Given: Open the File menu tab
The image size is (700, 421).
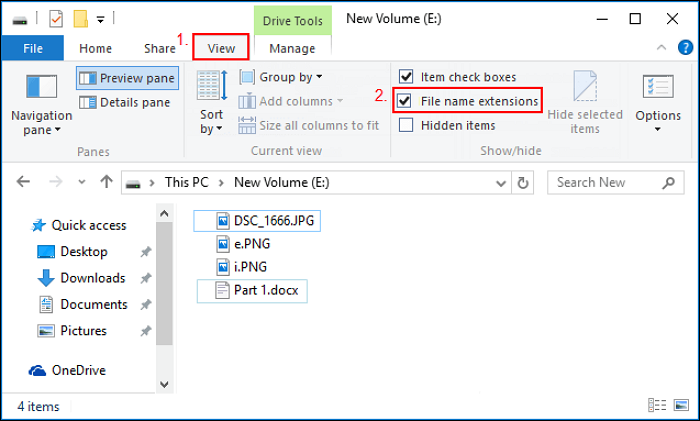Looking at the screenshot, I should (32, 47).
